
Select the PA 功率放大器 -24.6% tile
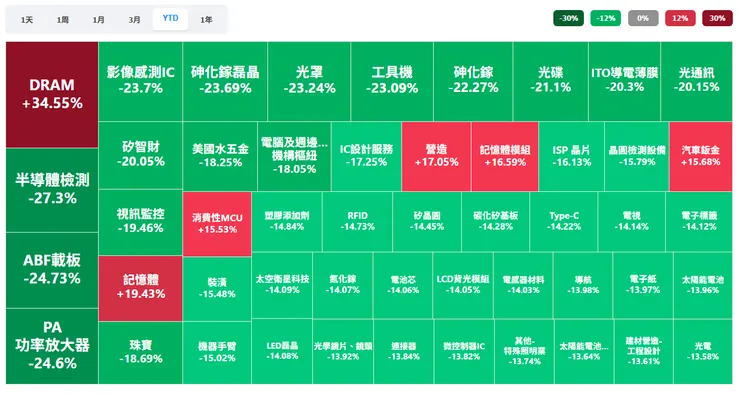52,346
